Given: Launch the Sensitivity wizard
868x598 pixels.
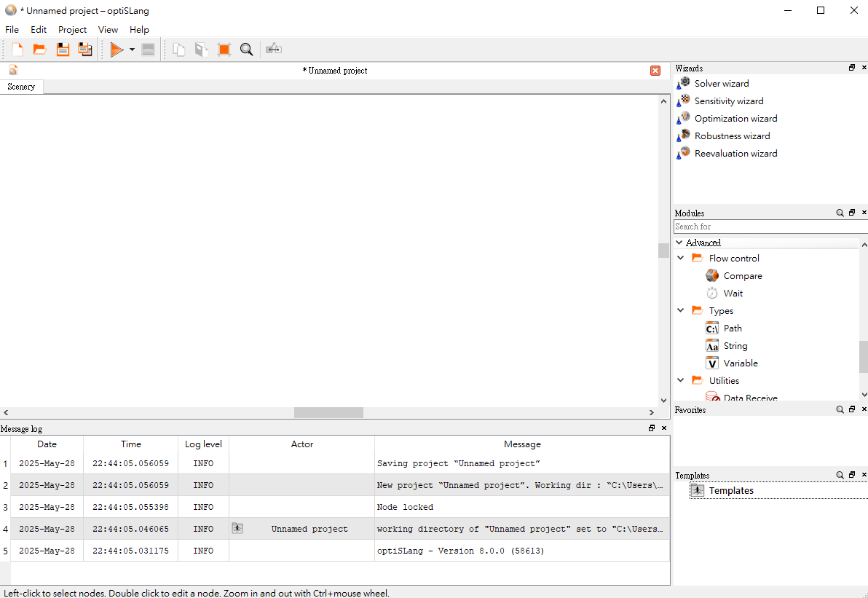Looking at the screenshot, I should (728, 101).
